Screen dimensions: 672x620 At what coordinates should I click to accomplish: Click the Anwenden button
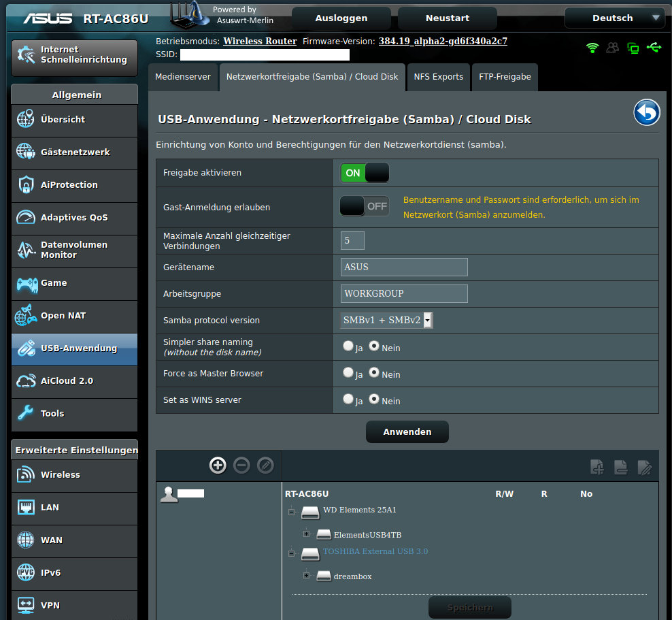tap(407, 432)
